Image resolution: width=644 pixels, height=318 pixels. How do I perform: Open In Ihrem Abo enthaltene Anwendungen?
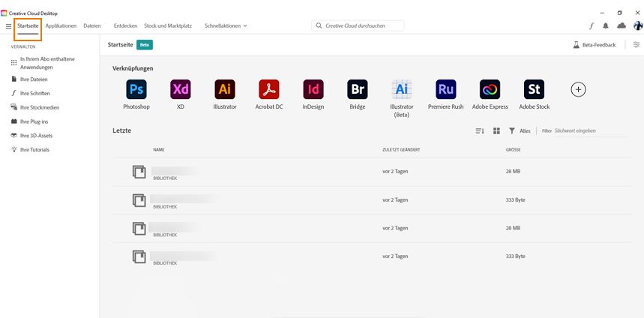click(x=48, y=63)
